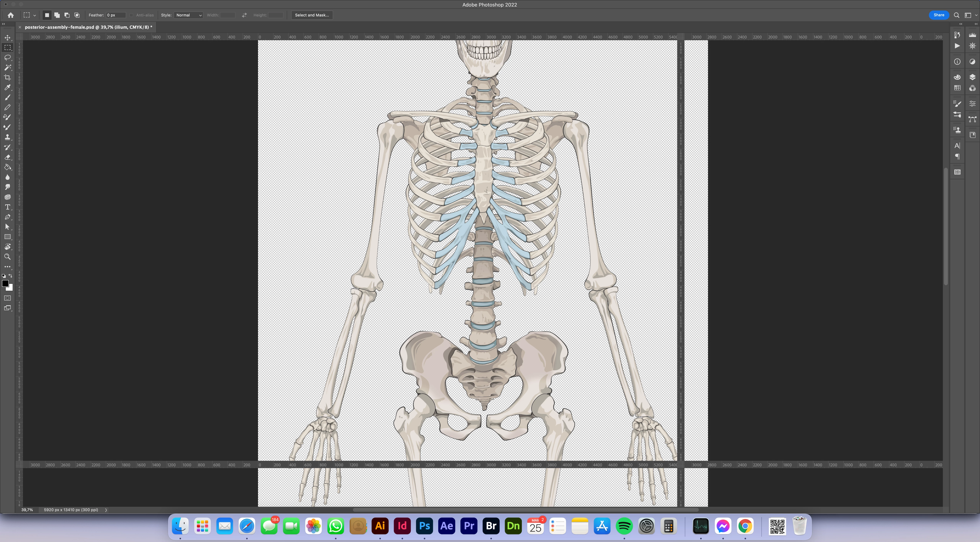The width and height of the screenshot is (980, 542).
Task: Toggle Quick Mask mode
Action: click(x=7, y=298)
